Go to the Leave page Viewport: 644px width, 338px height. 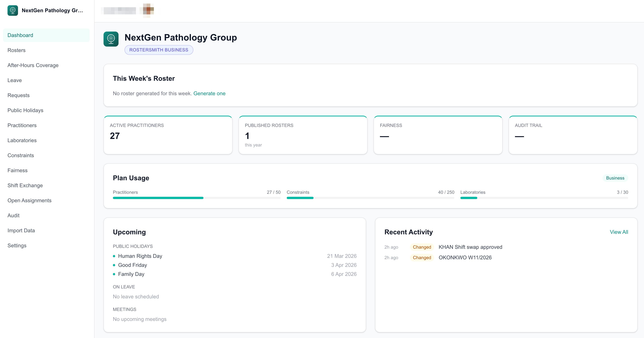pos(14,80)
